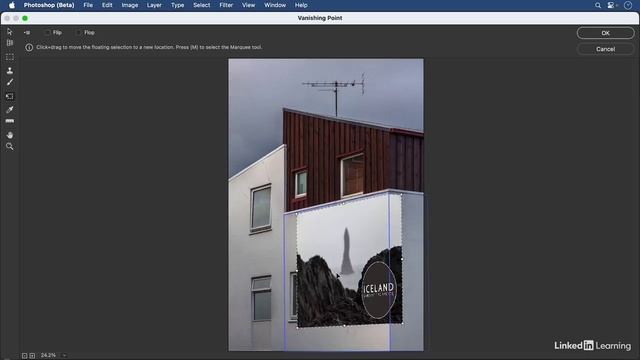Select the Transform tool

click(x=10, y=96)
